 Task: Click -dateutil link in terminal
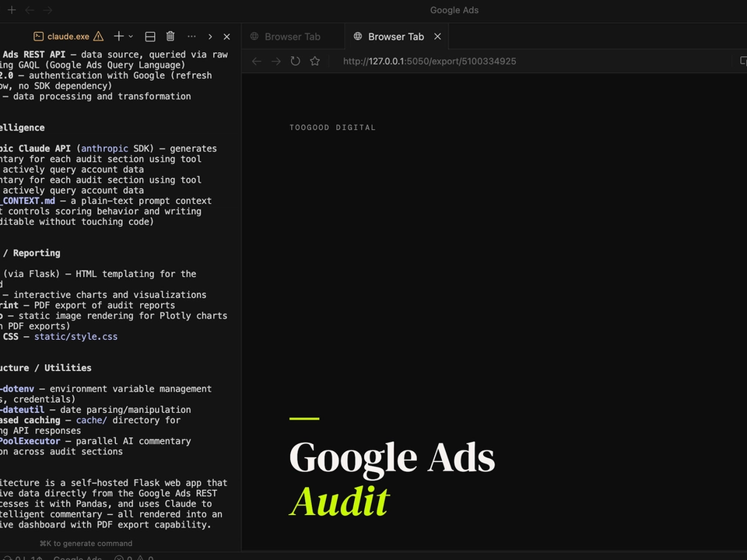23,410
